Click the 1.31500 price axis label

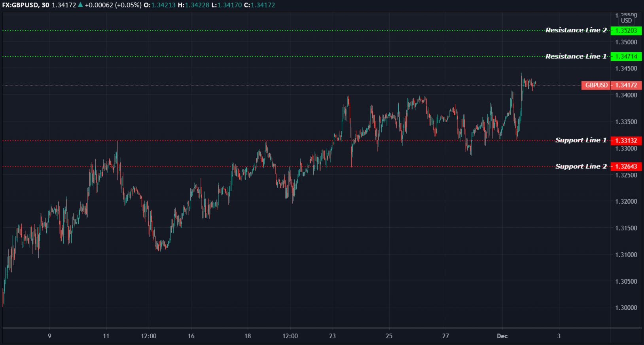[626, 228]
